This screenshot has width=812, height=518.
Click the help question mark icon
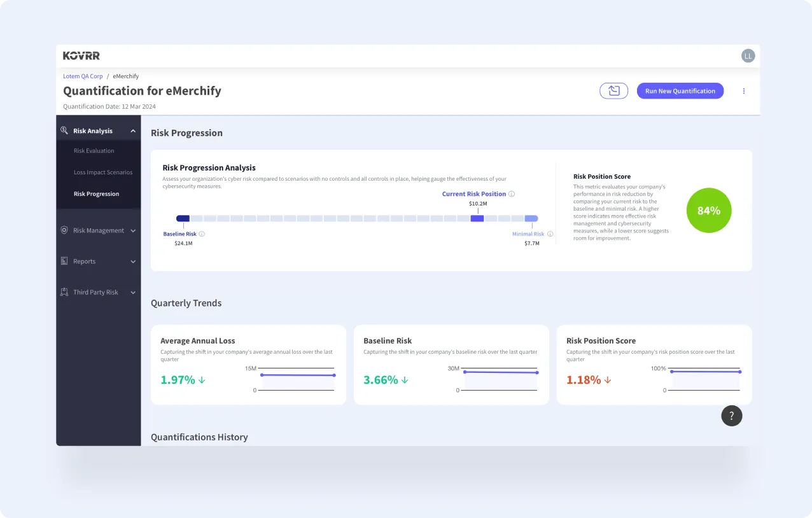[731, 416]
